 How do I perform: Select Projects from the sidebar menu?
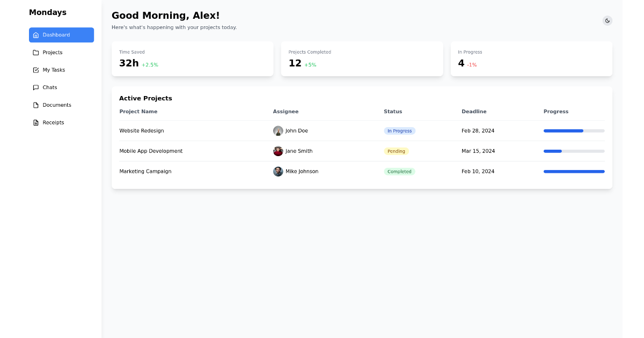(x=52, y=52)
